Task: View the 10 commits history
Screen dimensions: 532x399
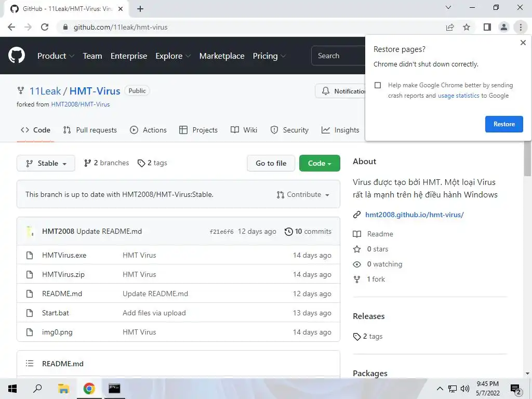Action: coord(308,231)
